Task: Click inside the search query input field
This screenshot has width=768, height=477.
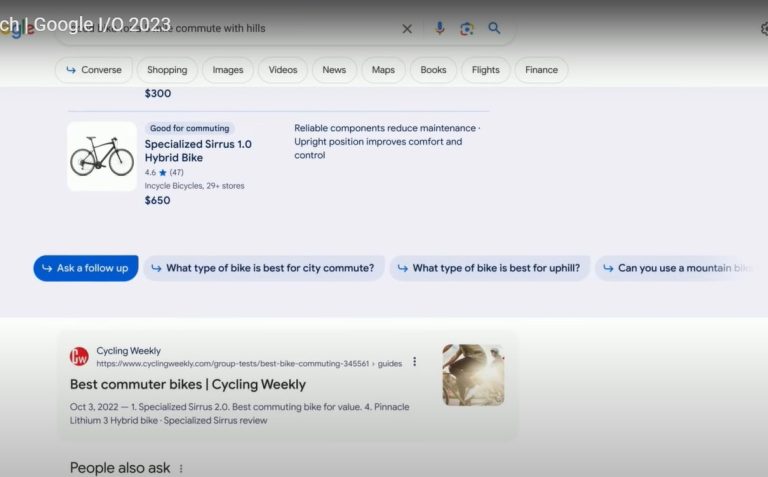Action: click(x=300, y=29)
